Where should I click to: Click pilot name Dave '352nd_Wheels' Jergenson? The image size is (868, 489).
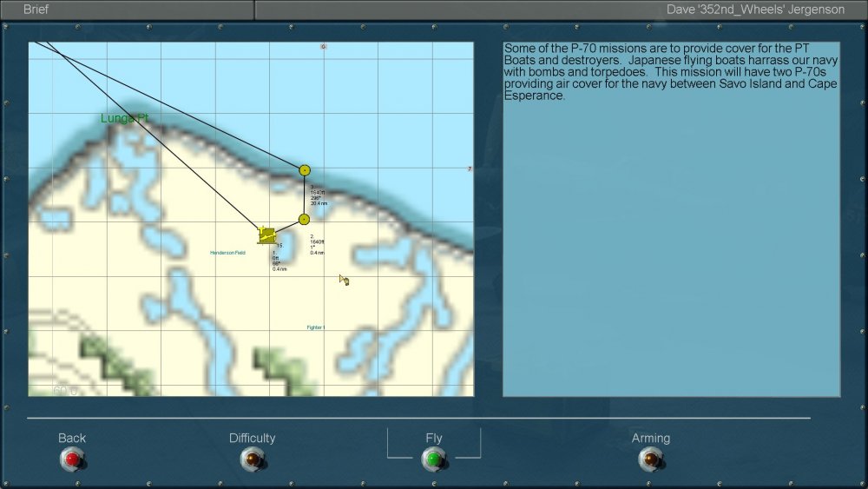[755, 10]
